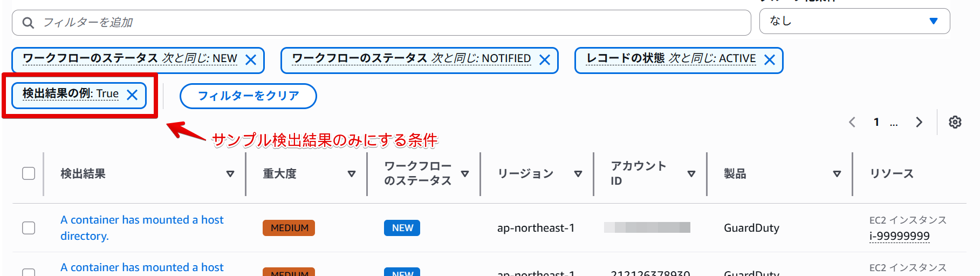Image resolution: width=980 pixels, height=276 pixels.
Task: Remove the レコードの状態 ACTIVE filter
Action: pos(770,60)
